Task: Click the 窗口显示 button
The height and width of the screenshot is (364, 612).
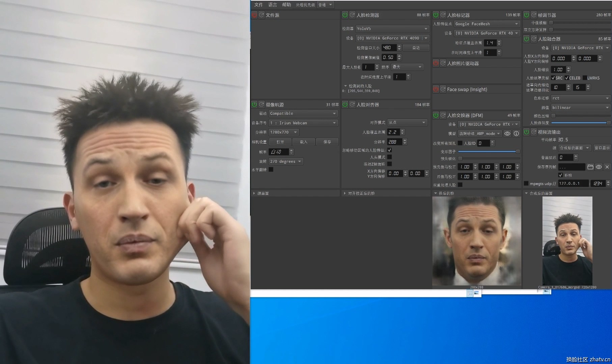Action: [602, 148]
